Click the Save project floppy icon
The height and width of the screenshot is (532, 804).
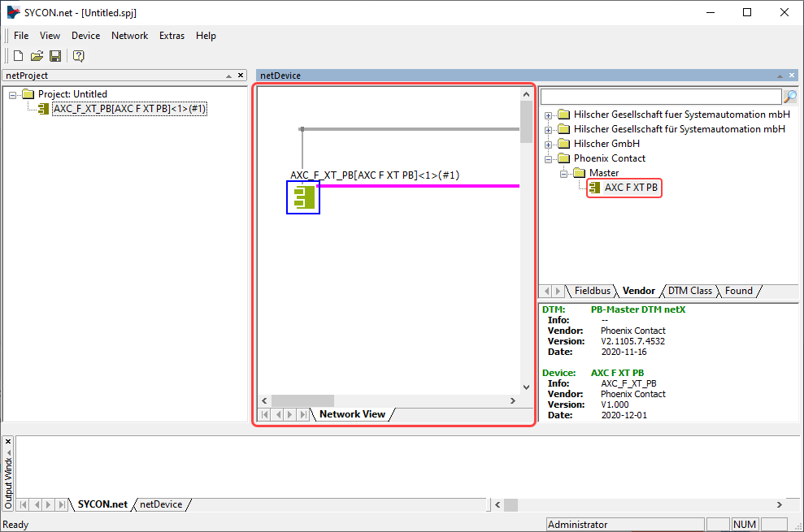(55, 56)
